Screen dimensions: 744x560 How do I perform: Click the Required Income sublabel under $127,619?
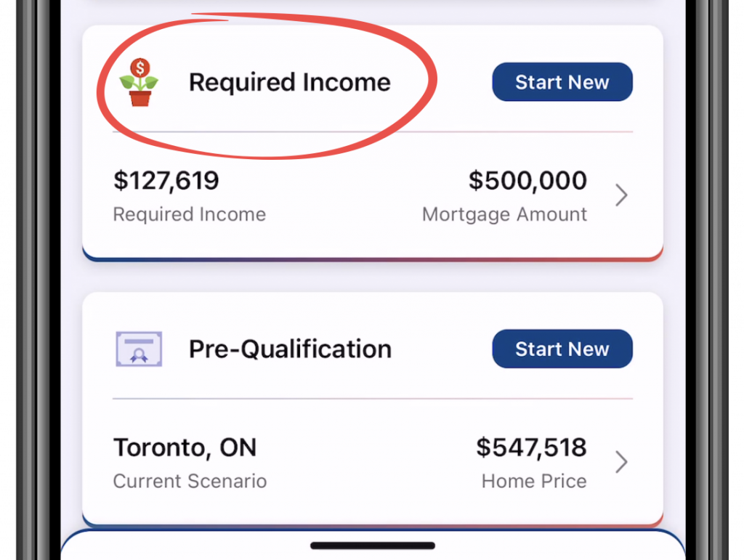click(x=190, y=214)
